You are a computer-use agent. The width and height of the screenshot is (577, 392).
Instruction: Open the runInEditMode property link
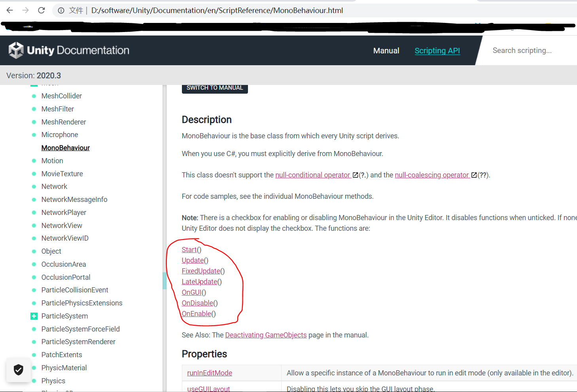tap(210, 373)
